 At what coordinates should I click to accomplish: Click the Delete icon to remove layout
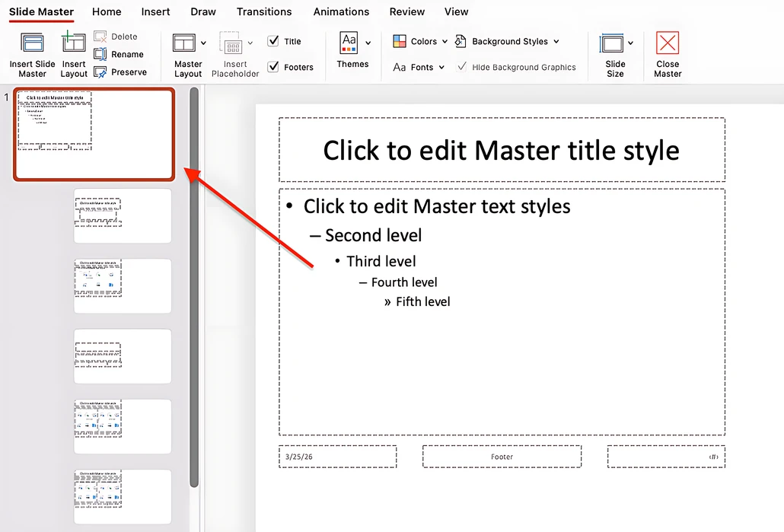(x=100, y=36)
